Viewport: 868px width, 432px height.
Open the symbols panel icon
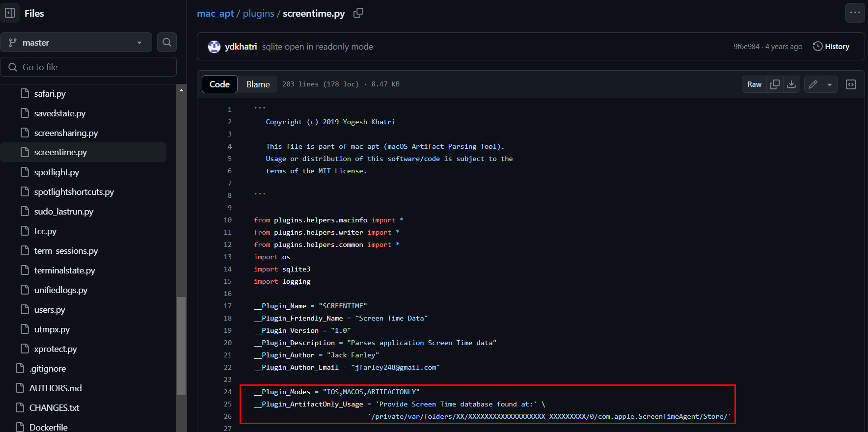tap(851, 84)
